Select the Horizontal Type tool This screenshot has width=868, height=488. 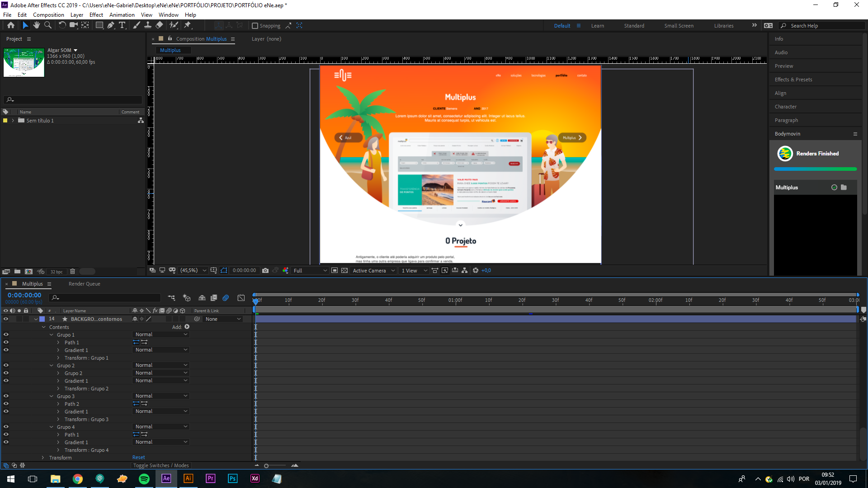(122, 25)
